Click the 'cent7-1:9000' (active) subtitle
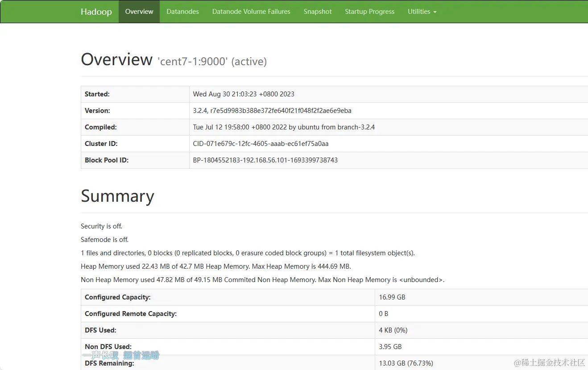Viewport: 588px width, 370px height. (212, 61)
